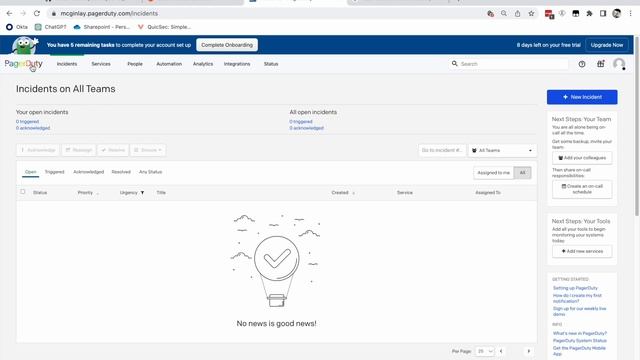
Task: Reload the page with refresh icon
Action: 37,13
